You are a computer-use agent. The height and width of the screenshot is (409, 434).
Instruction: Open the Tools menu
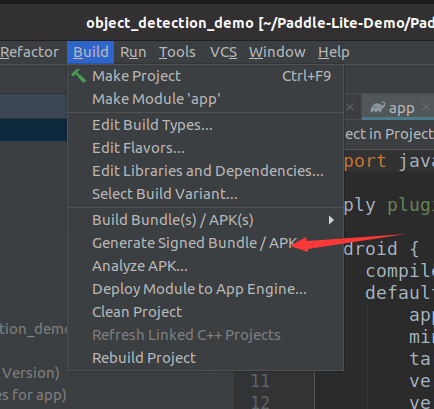(177, 52)
